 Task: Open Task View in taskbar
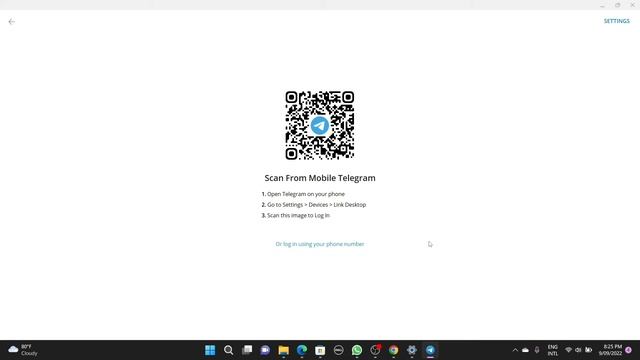pos(247,350)
